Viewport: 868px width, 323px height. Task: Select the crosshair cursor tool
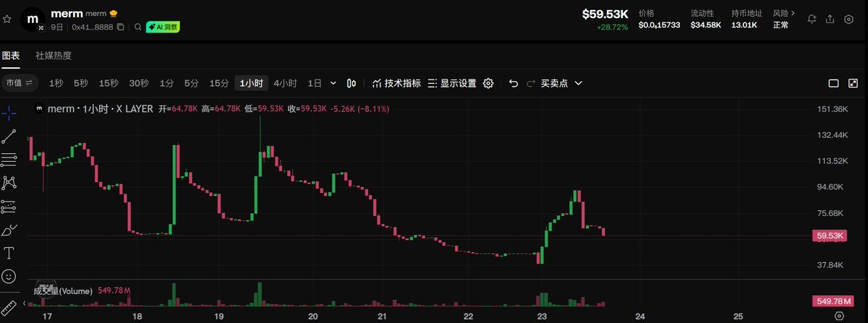[x=9, y=112]
